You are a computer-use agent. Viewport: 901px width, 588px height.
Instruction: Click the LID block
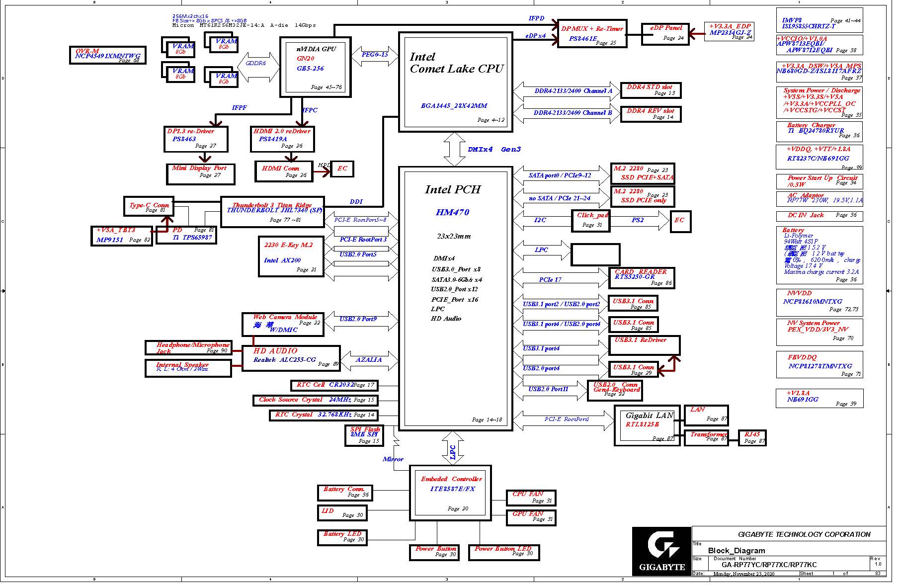click(x=342, y=513)
